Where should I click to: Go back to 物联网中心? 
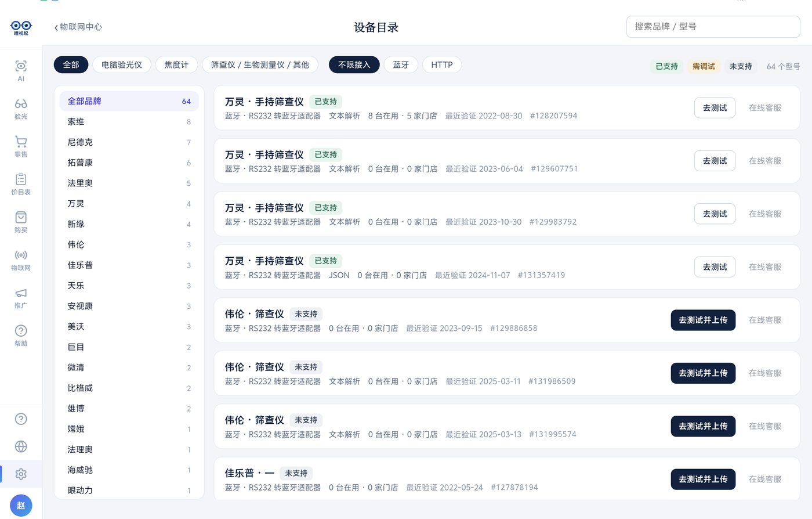click(x=78, y=27)
